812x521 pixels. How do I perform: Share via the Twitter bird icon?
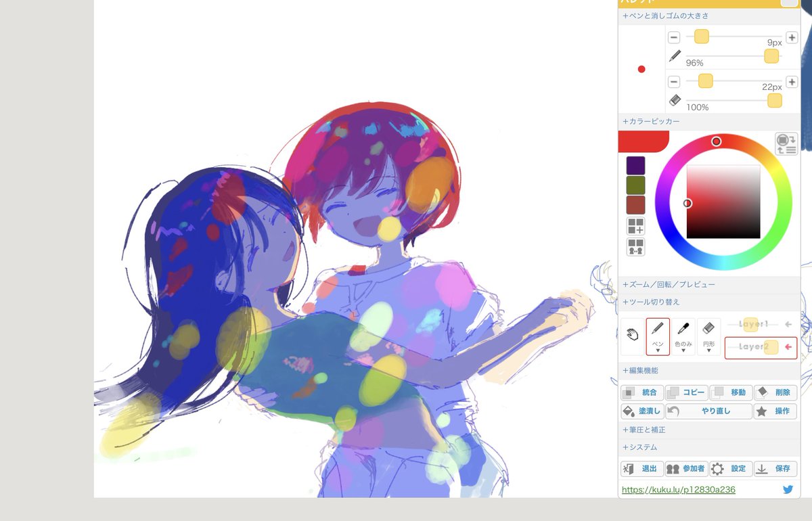(x=788, y=490)
